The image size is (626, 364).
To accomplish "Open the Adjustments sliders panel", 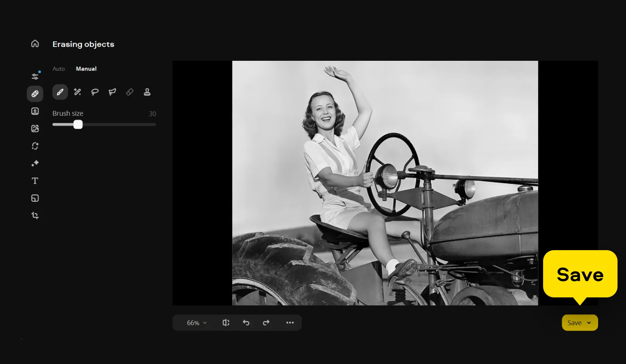I will tap(35, 76).
